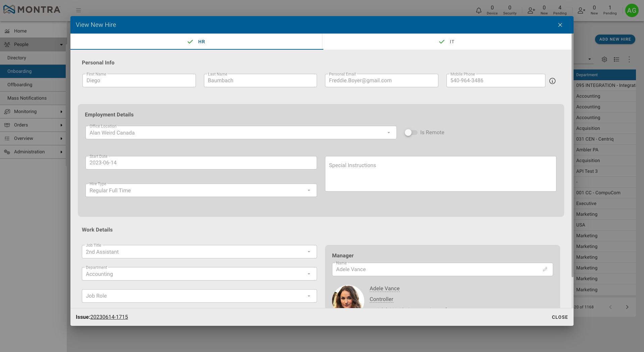
Task: Open issue link 20230614-1715
Action: coord(109,317)
